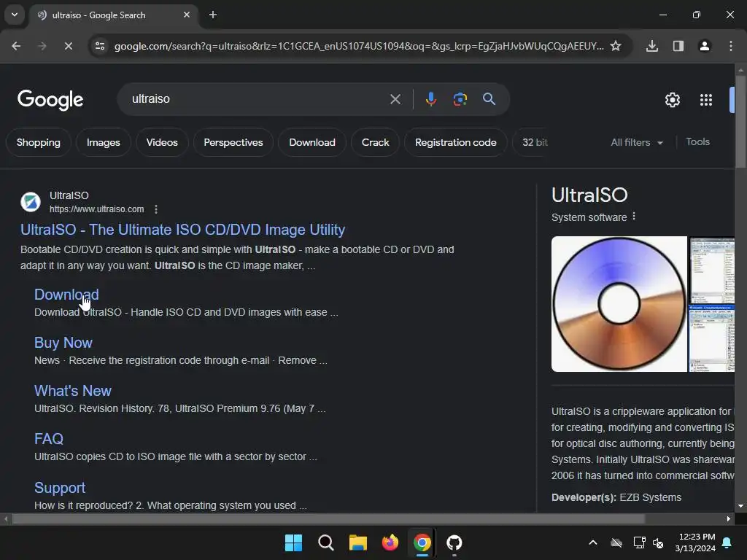Open the UltraISO result favicon
Image resolution: width=747 pixels, height=560 pixels.
[31, 202]
